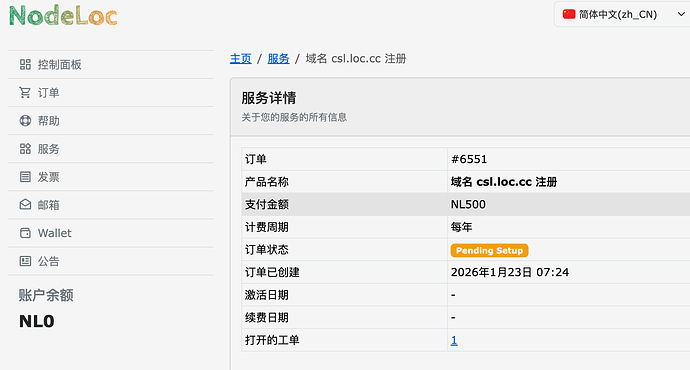Open 控制面板 menu item
690x370 pixels.
coord(110,65)
